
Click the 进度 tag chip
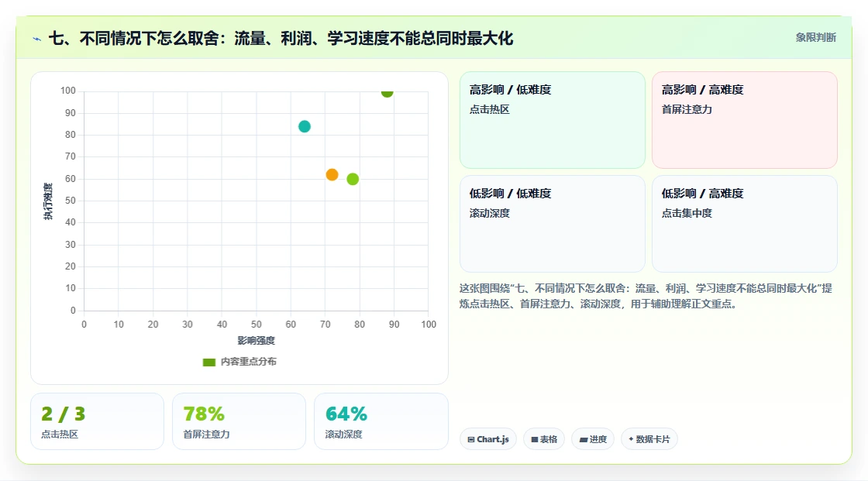[x=593, y=439]
